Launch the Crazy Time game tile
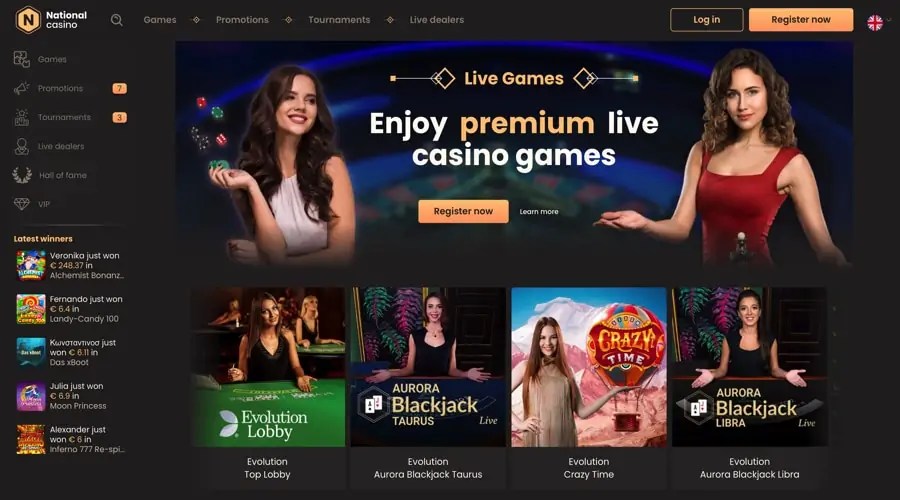Viewport: 900px width, 500px height. 589,367
